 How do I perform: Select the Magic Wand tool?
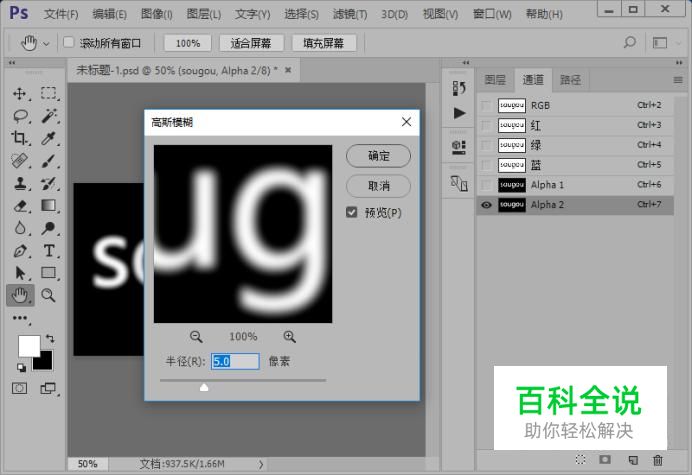pos(49,116)
